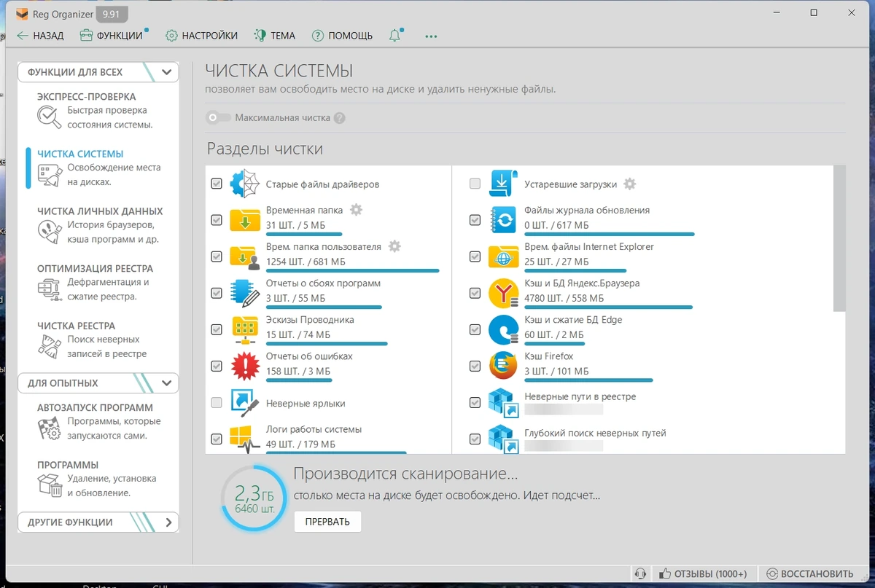The width and height of the screenshot is (875, 588).
Task: Click the ПРЕРВАТЬ button
Action: coord(327,522)
